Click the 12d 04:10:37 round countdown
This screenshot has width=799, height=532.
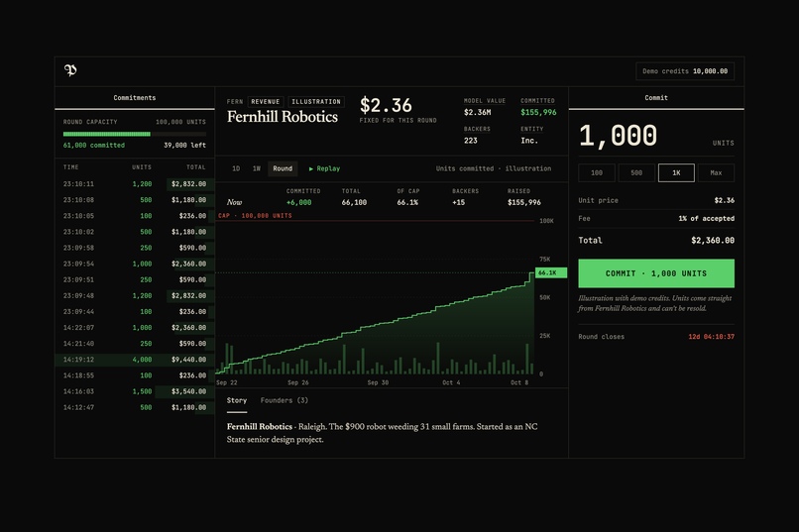point(712,337)
